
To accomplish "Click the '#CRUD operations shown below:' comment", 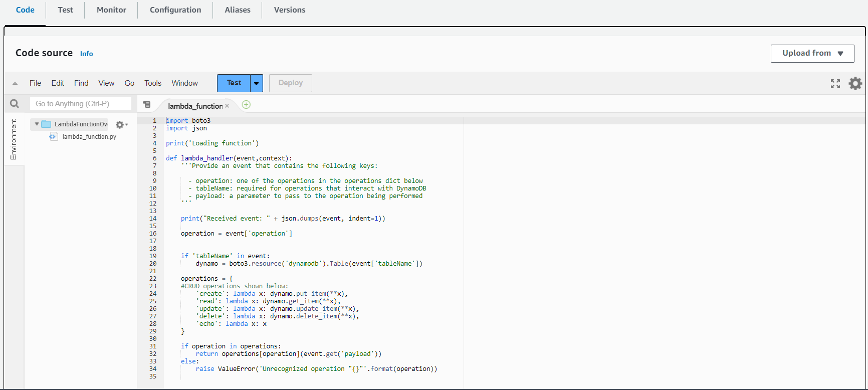I will tap(235, 286).
